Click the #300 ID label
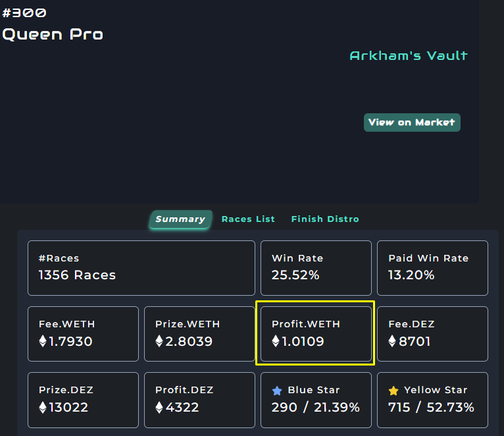504x436 pixels. click(24, 13)
